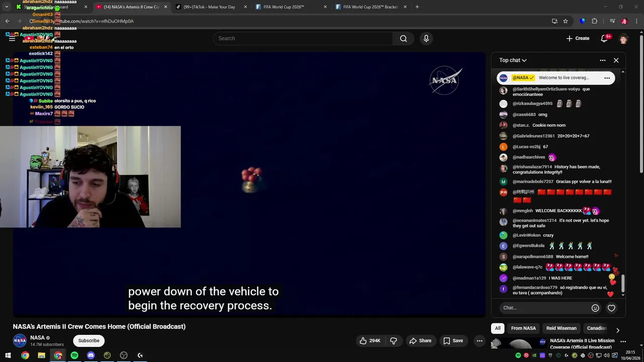This screenshot has width=644, height=362.
Task: Focus the YouTube search box
Action: (303, 38)
